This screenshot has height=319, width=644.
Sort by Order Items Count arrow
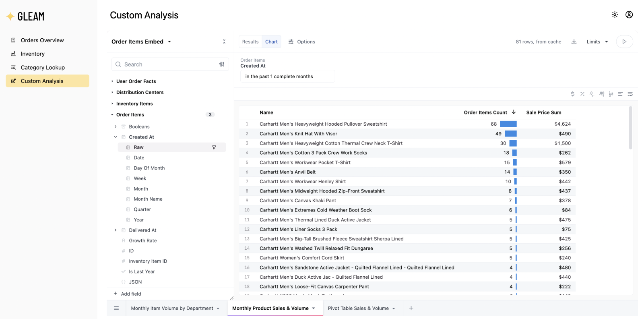click(x=514, y=112)
